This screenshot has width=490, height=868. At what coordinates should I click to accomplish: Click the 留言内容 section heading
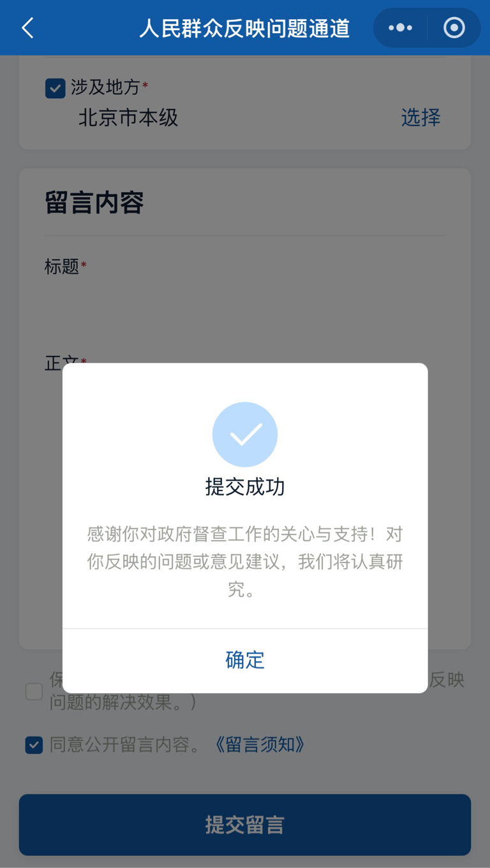click(94, 202)
